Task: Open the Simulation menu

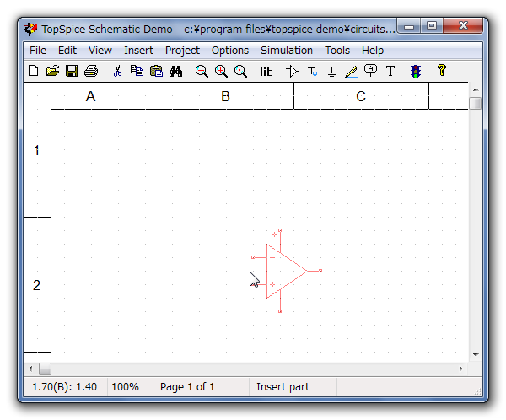Action: (x=287, y=51)
